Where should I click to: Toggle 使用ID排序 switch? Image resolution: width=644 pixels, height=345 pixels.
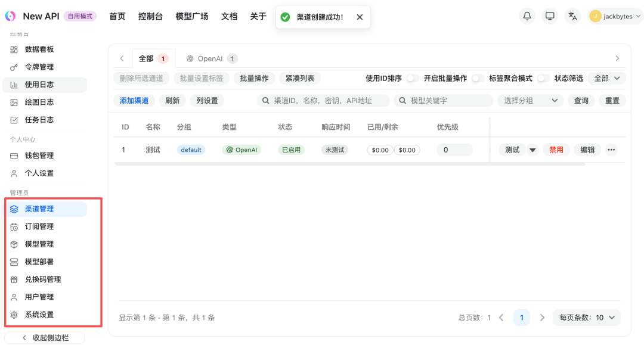(x=413, y=78)
